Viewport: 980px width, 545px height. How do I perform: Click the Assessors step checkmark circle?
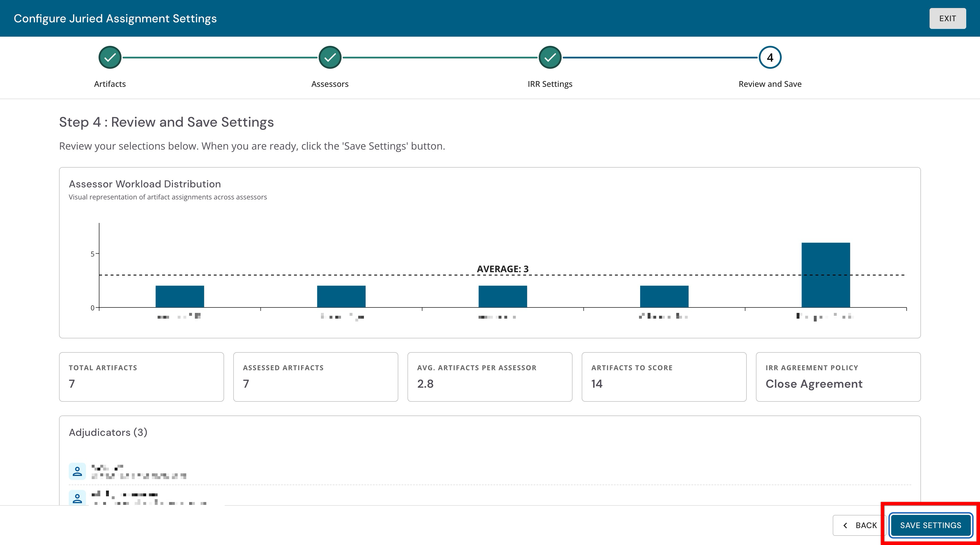pos(330,57)
